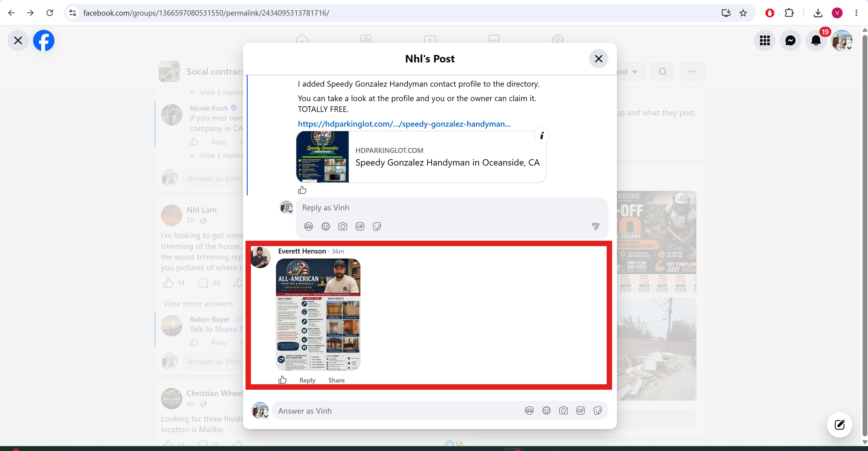Send the reply with the arrow icon

pyautogui.click(x=595, y=226)
